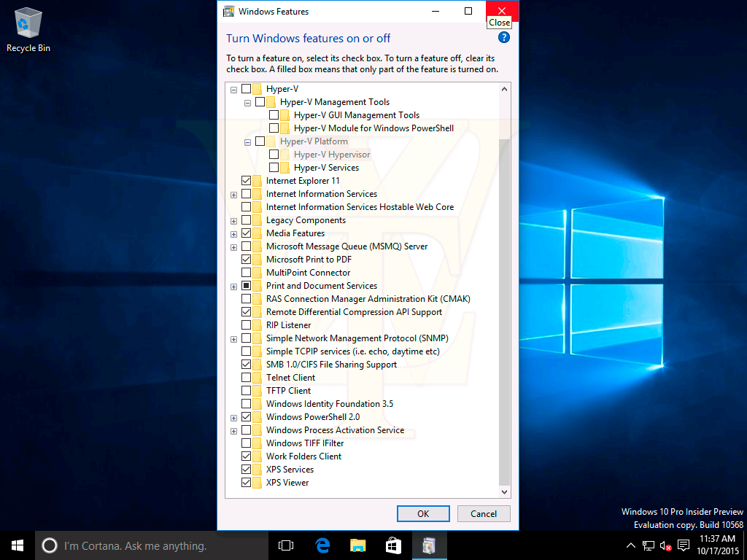The height and width of the screenshot is (560, 747).
Task: Expand Internet Information Services node
Action: [233, 194]
